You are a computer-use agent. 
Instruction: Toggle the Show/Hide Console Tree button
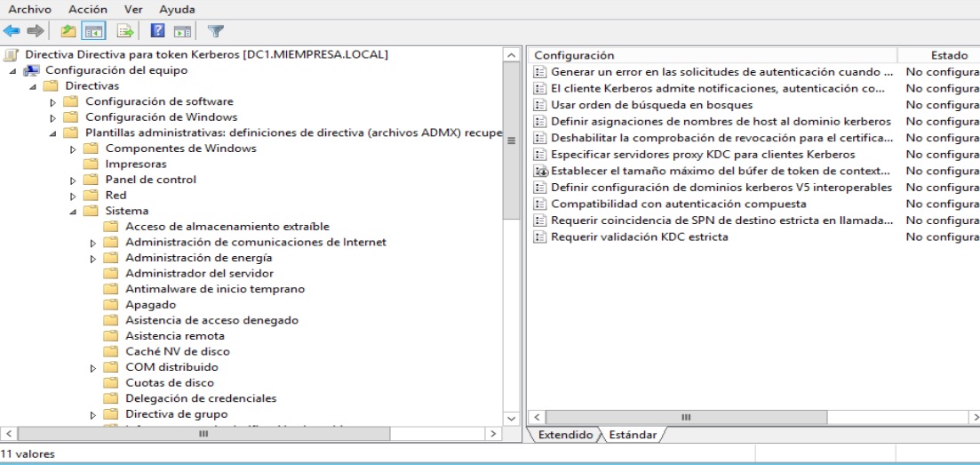[x=92, y=31]
